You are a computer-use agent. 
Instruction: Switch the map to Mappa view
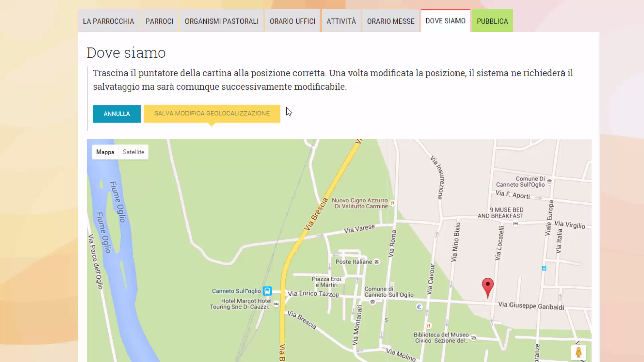pyautogui.click(x=105, y=152)
